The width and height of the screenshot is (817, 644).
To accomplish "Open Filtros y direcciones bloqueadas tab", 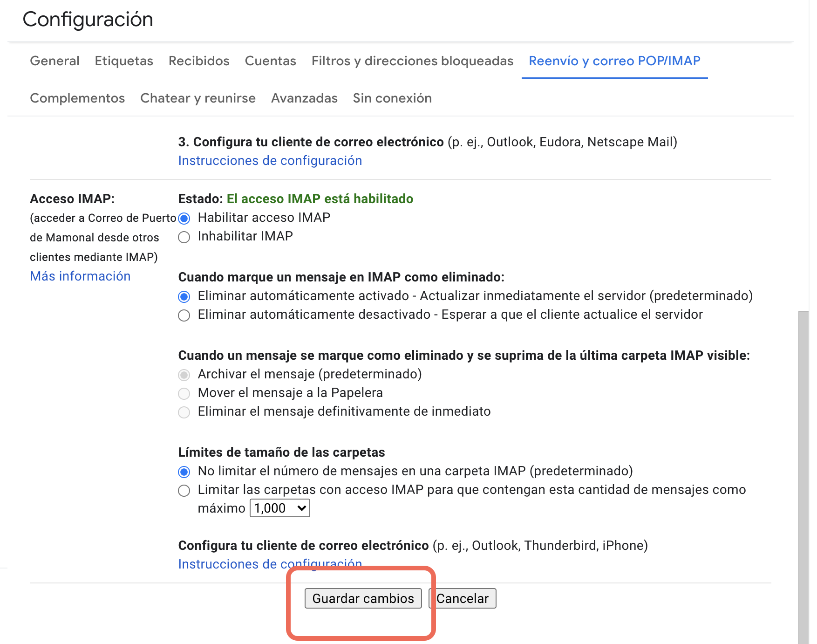I will [412, 61].
